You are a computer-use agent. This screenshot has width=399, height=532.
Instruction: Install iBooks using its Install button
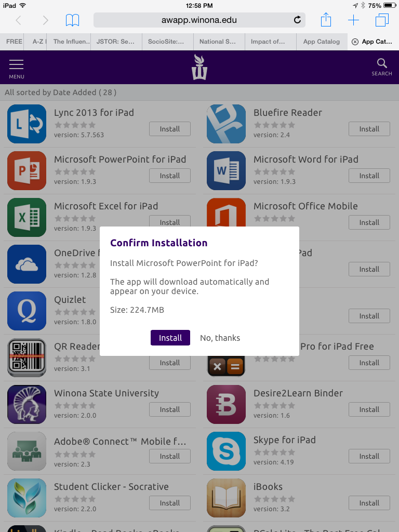[x=369, y=503]
